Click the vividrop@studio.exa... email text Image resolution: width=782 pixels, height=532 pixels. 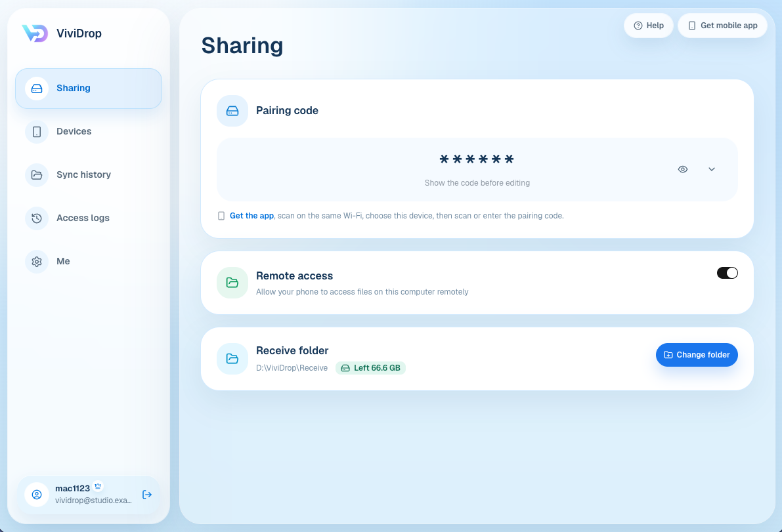94,501
